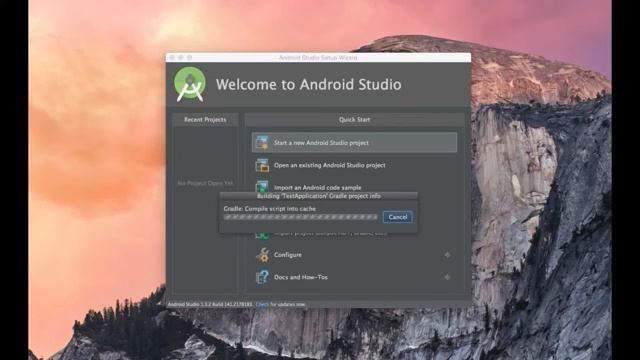Screen dimensions: 640x360
Task: Expand the Docs and How-Tos arrow
Action: 447,277
